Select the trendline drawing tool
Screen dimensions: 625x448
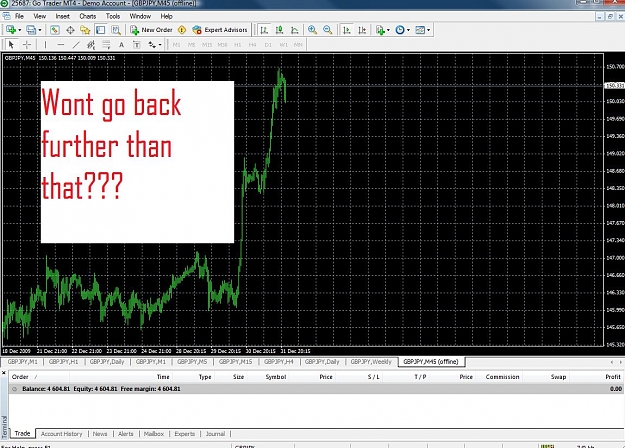[76, 45]
